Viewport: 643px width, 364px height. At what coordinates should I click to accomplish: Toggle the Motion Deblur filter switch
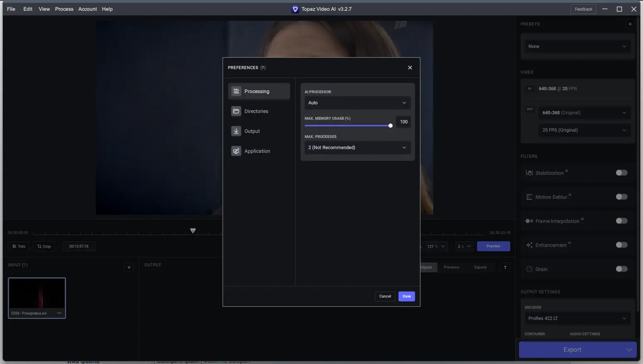621,197
